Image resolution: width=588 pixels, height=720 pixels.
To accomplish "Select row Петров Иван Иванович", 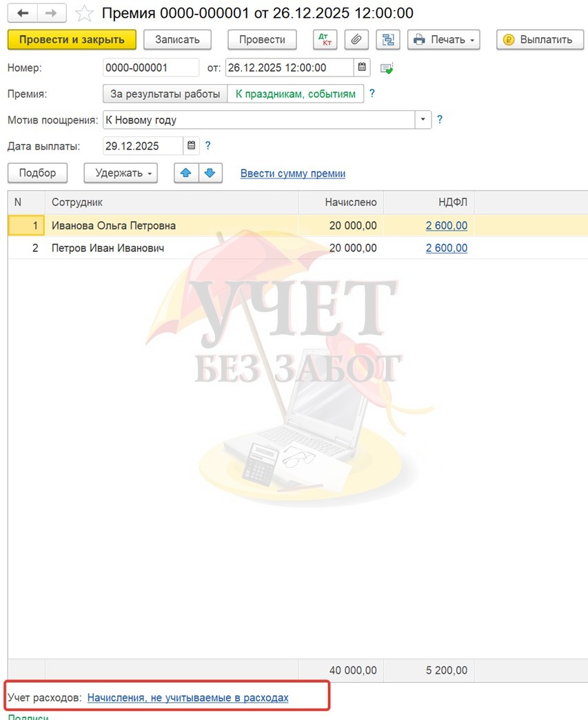I will coord(298,248).
